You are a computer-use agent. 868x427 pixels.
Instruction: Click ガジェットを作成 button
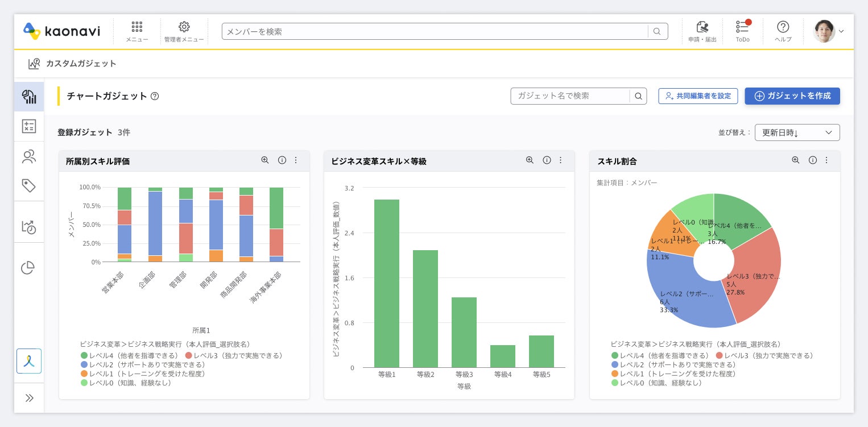[x=792, y=96]
